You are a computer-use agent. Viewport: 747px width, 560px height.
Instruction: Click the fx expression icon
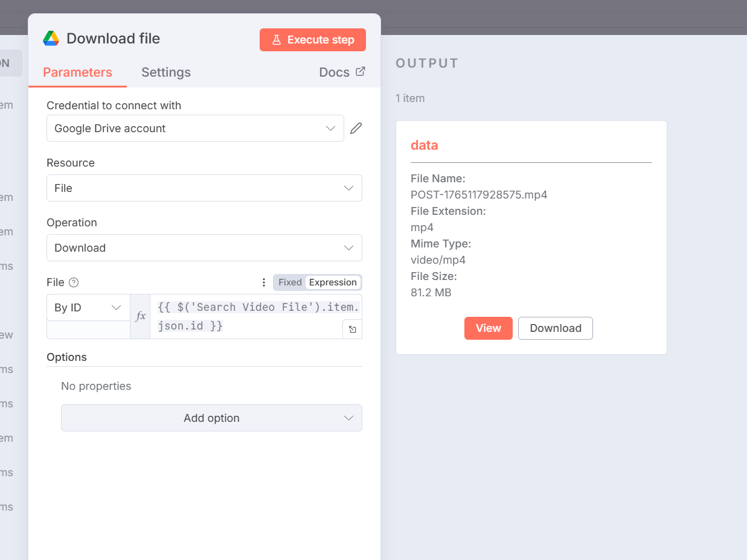(x=140, y=316)
